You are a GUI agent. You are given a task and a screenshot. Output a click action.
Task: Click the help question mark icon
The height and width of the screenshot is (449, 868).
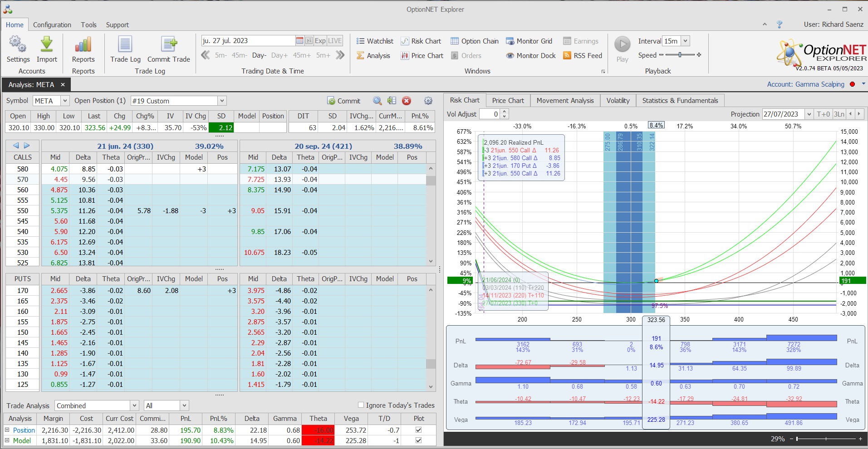tap(780, 24)
